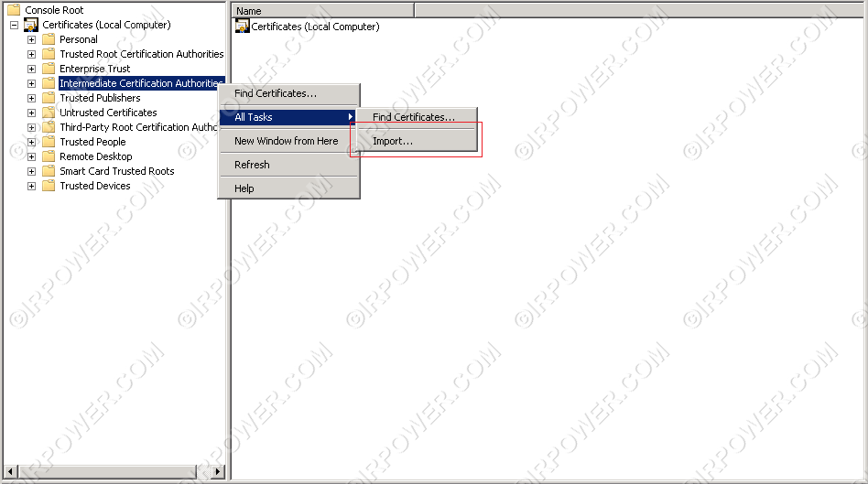The image size is (868, 484).
Task: Select the Trusted People tree item
Action: [92, 142]
